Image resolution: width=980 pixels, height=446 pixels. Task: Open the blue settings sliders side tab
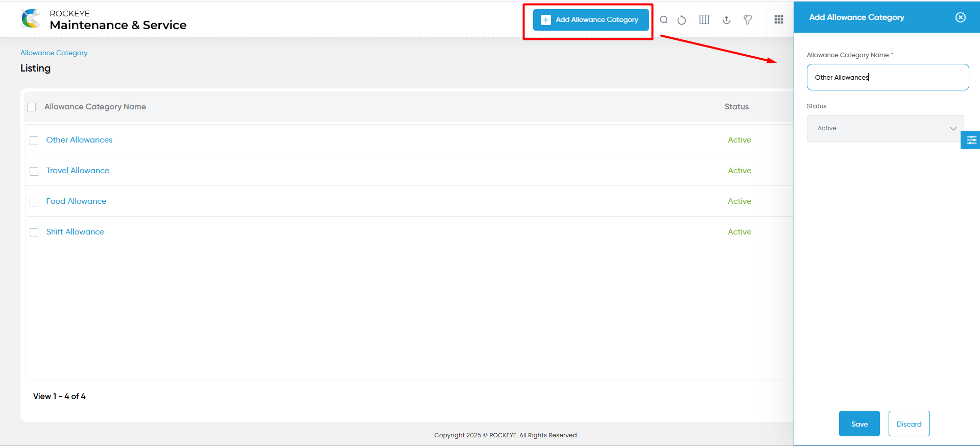(971, 139)
